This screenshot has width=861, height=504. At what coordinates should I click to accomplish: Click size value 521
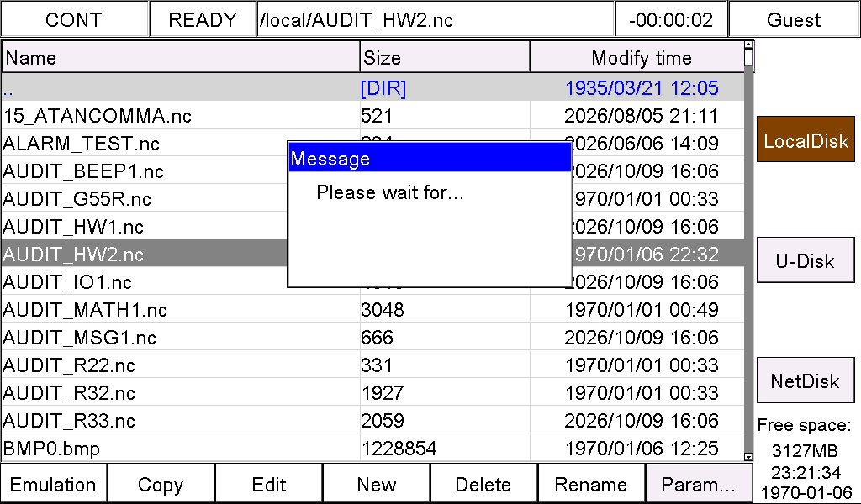coord(377,116)
